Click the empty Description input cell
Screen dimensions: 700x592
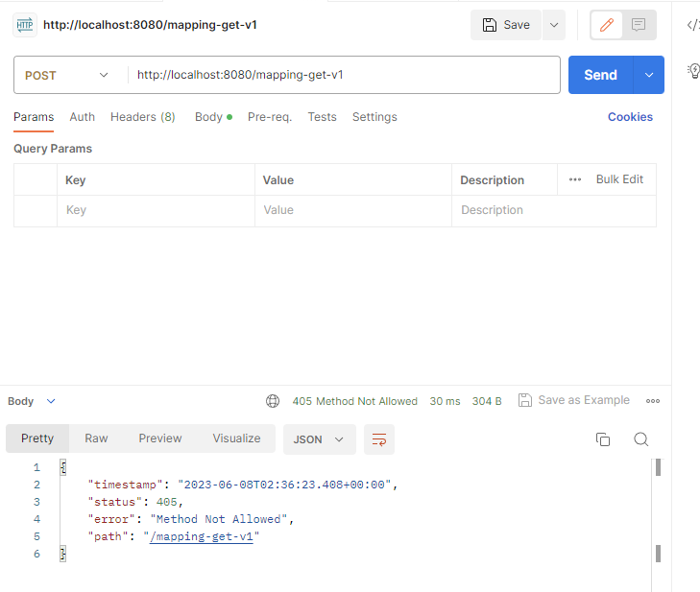click(x=554, y=210)
